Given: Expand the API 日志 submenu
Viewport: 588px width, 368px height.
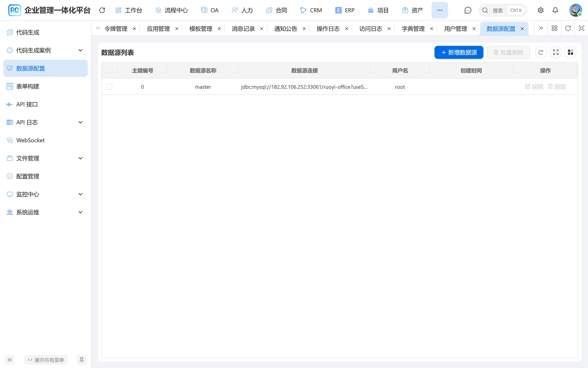Looking at the screenshot, I should (x=46, y=122).
